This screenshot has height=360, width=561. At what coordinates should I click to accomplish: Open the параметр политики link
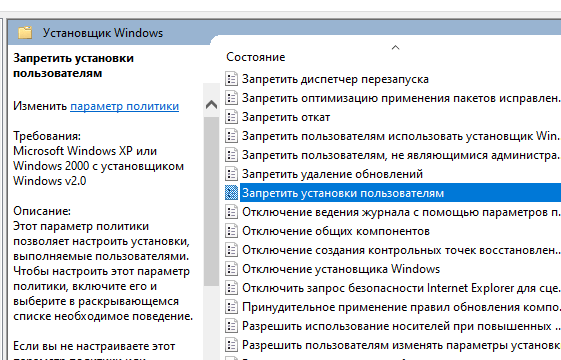[x=125, y=106]
